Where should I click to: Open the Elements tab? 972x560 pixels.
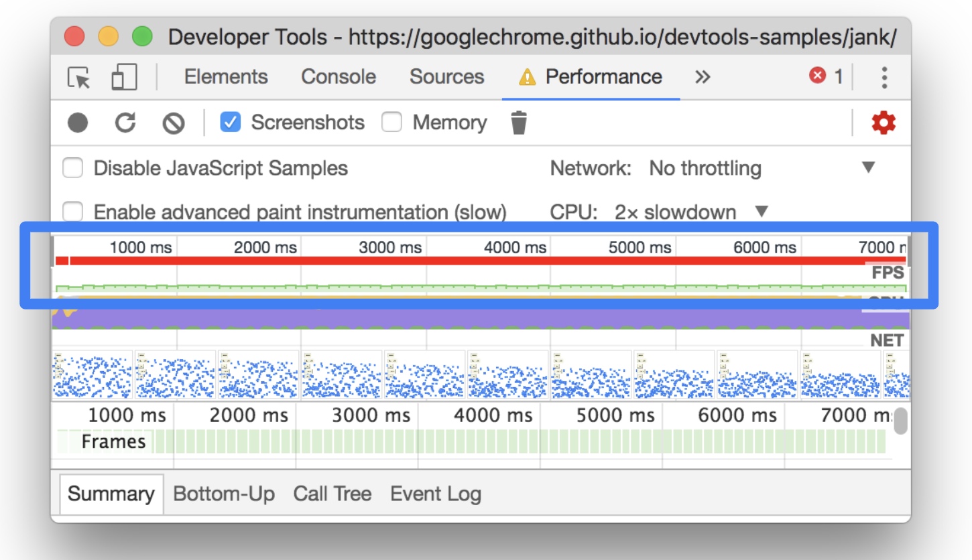[226, 76]
